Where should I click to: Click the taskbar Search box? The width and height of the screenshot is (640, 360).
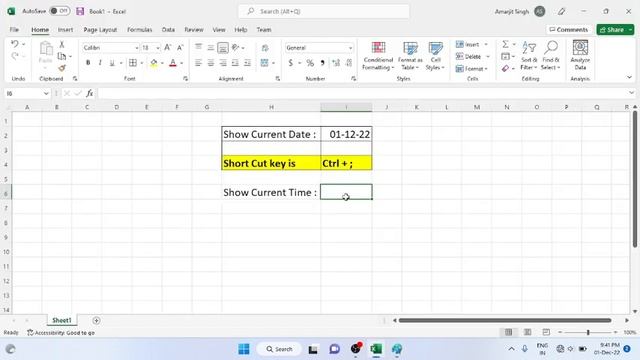(x=280, y=349)
